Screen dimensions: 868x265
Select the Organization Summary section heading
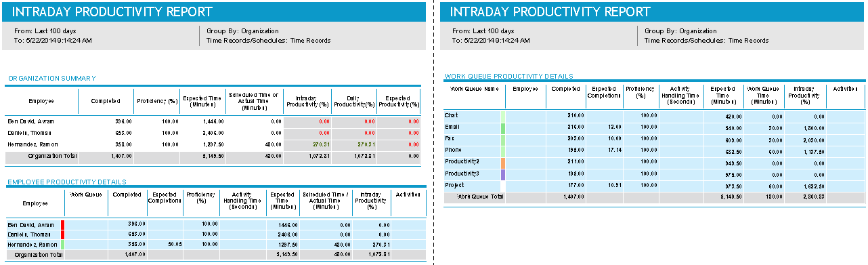52,79
